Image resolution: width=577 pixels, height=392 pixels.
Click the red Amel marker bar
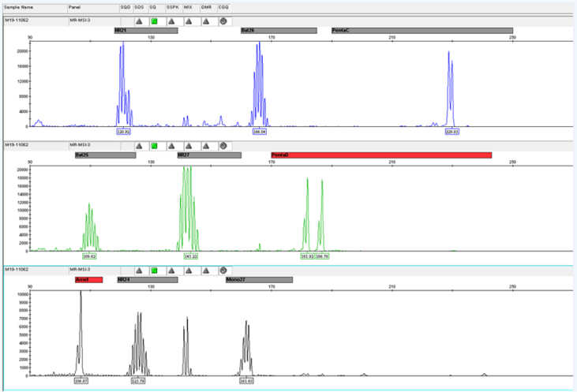point(88,279)
